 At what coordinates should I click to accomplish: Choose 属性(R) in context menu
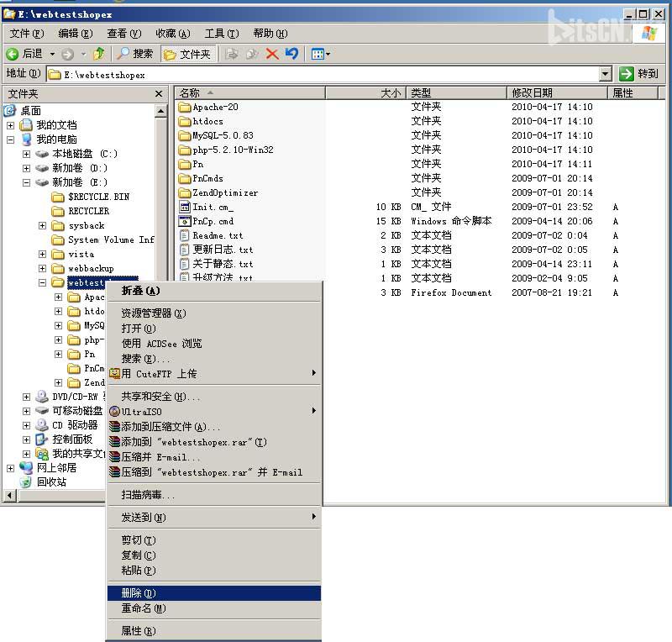[214, 631]
